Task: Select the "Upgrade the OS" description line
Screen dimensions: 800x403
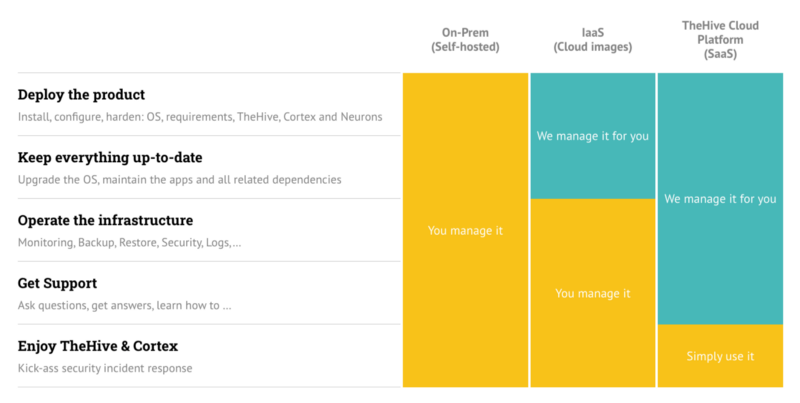Action: coord(180,180)
